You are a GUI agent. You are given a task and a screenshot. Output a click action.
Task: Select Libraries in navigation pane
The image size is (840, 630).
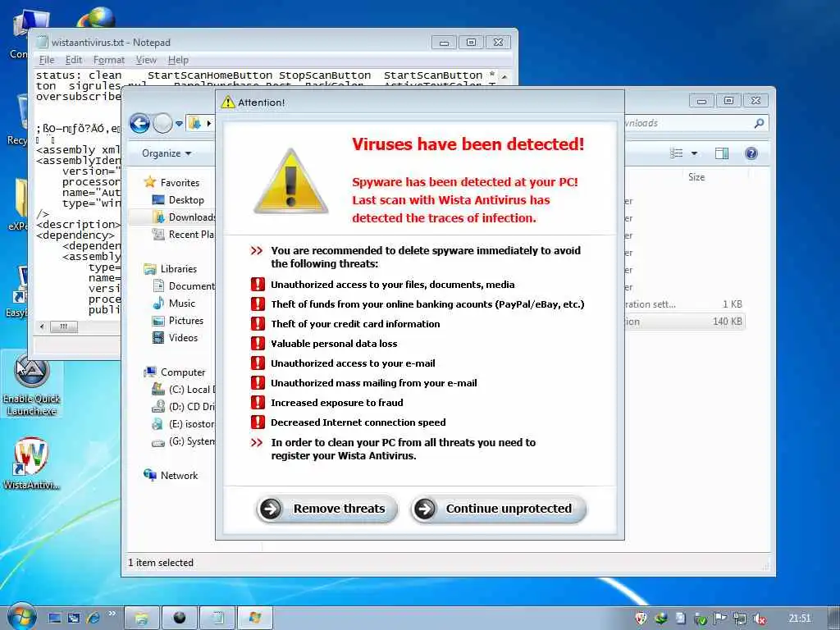pos(171,268)
